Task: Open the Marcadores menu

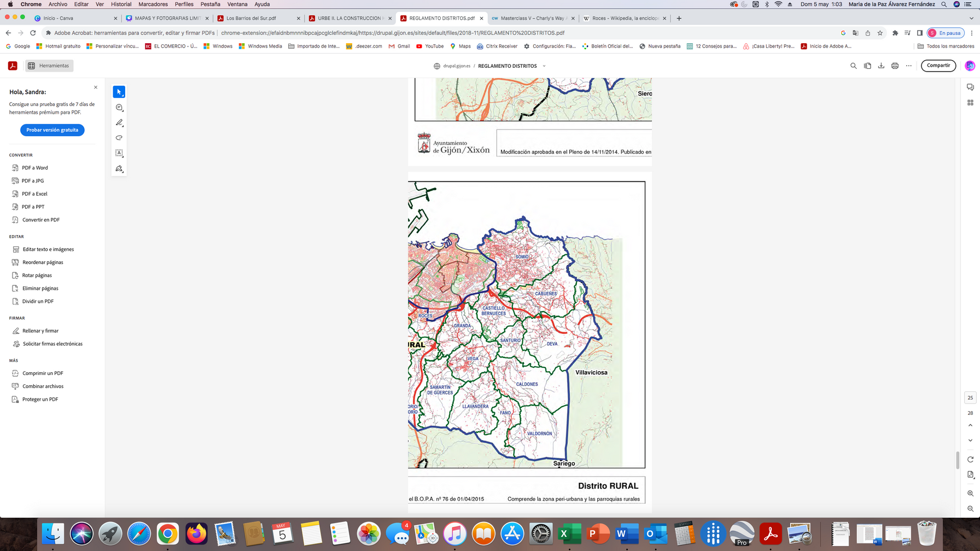Action: tap(153, 4)
